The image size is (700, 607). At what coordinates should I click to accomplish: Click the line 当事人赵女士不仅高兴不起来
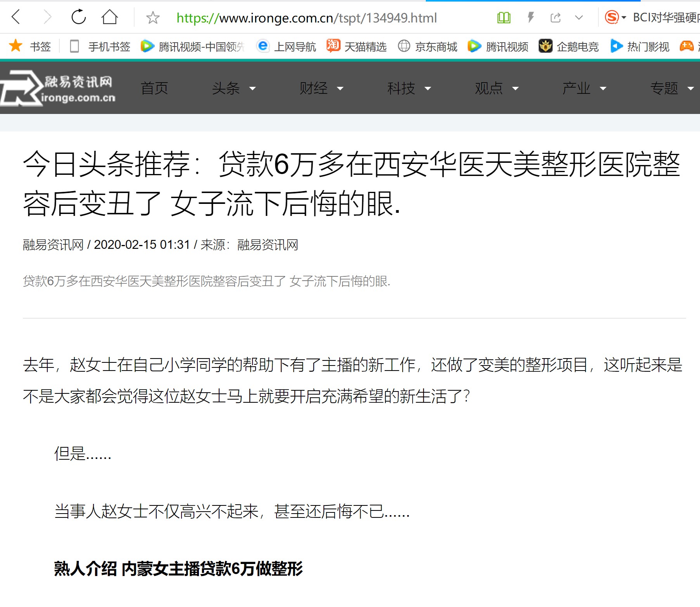(x=232, y=512)
